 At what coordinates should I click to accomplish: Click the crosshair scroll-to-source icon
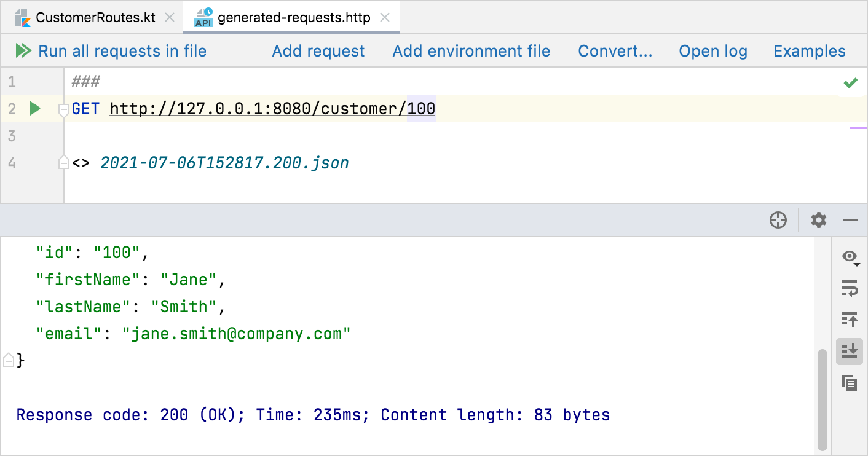click(778, 220)
